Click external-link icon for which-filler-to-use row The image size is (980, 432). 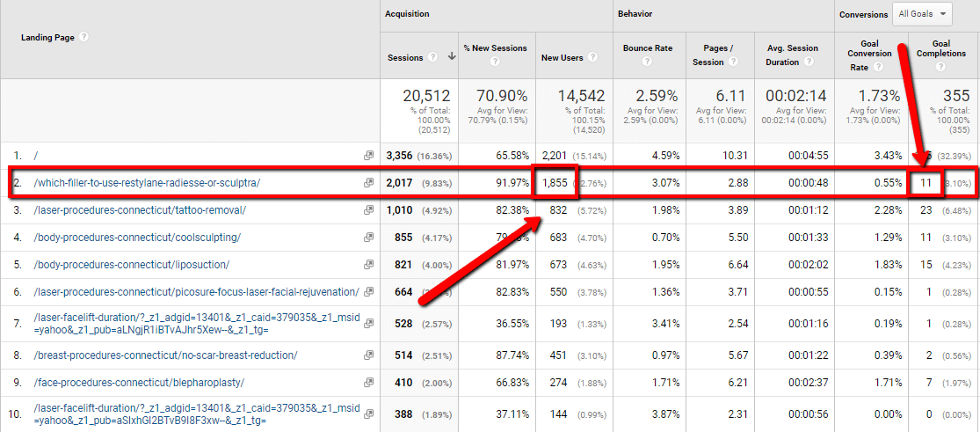click(369, 183)
